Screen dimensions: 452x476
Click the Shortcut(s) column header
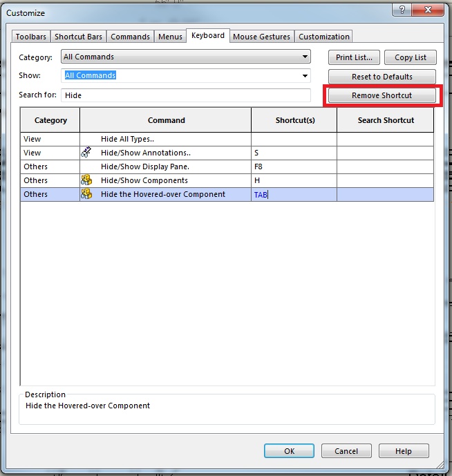point(294,120)
